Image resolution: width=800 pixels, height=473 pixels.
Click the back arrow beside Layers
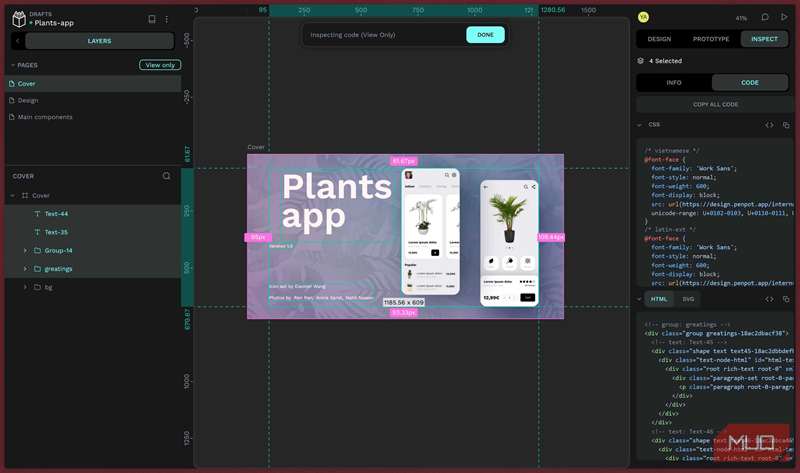click(18, 41)
